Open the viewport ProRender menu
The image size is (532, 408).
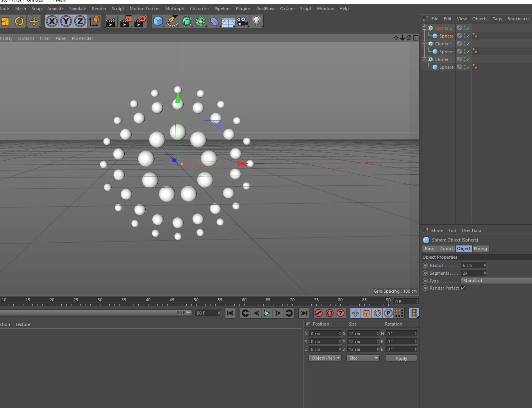click(x=82, y=38)
